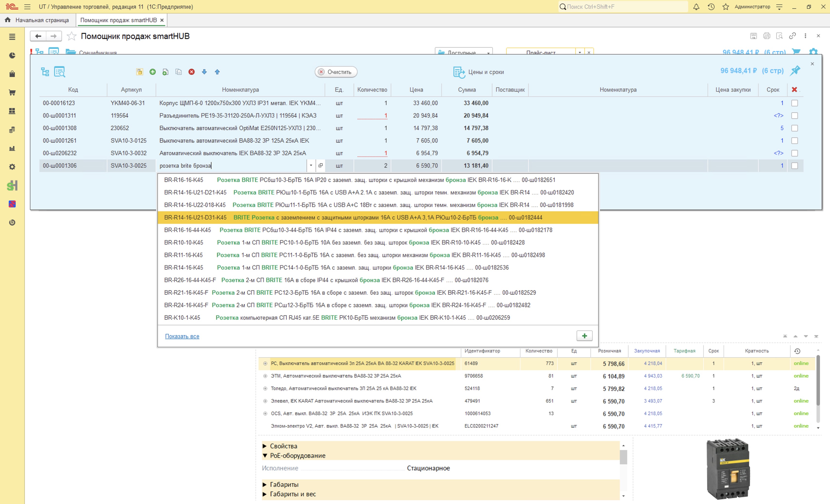Choose highlighted suggestion BR-R14-16-U21-D31-K45

tap(378, 218)
